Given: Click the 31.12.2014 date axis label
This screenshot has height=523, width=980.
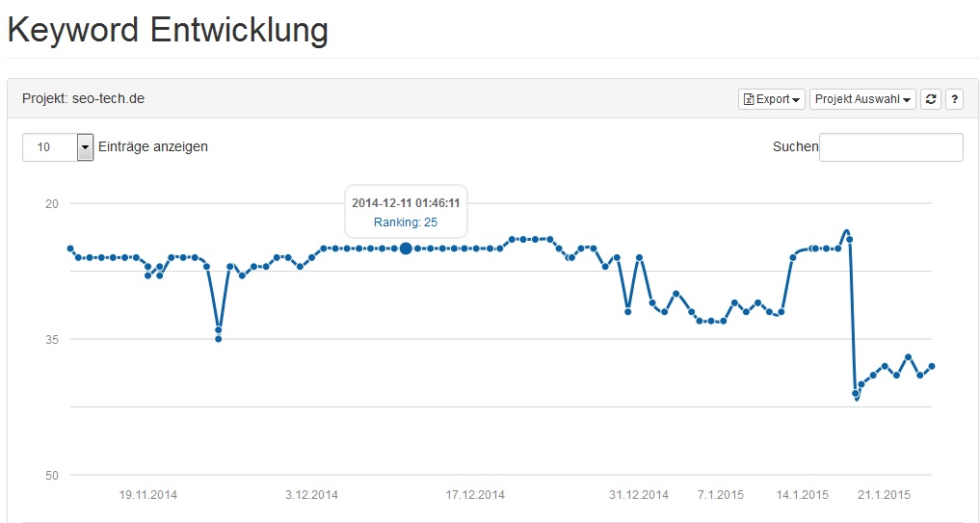Looking at the screenshot, I should point(639,495).
